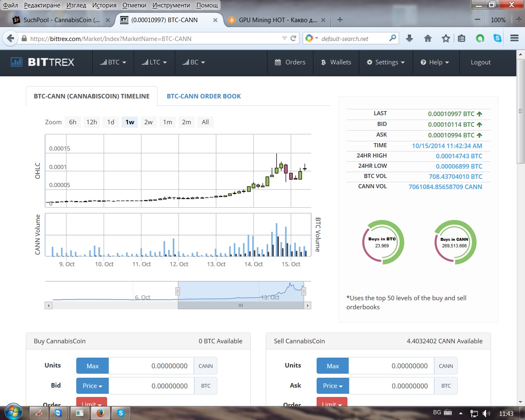Bookmark this page with the star icon
This screenshot has width=525, height=420.
(x=446, y=39)
